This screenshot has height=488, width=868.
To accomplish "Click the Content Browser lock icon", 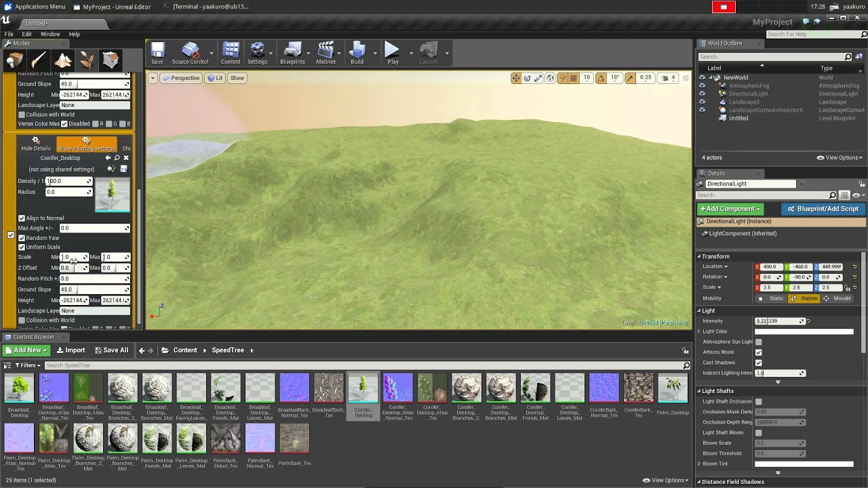I will pyautogui.click(x=686, y=350).
